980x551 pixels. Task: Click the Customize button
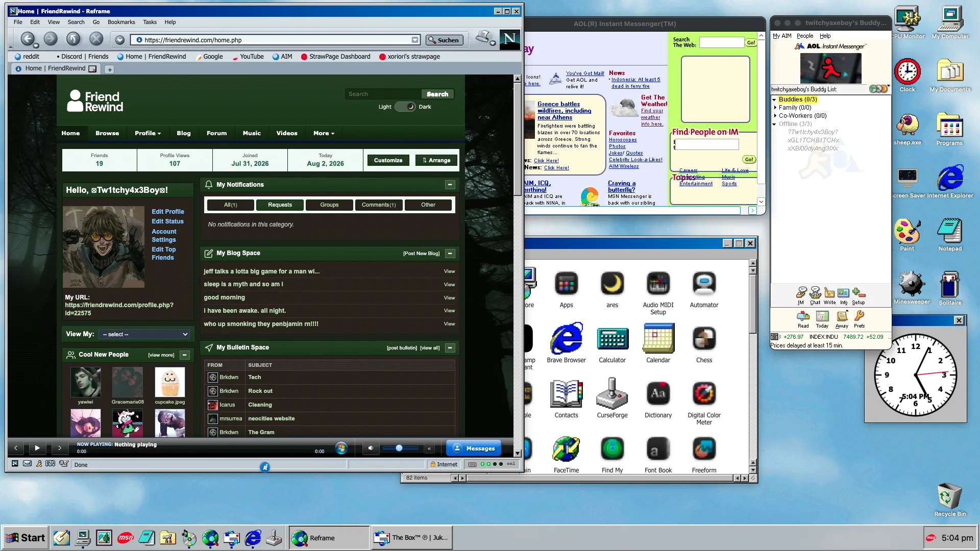point(388,160)
